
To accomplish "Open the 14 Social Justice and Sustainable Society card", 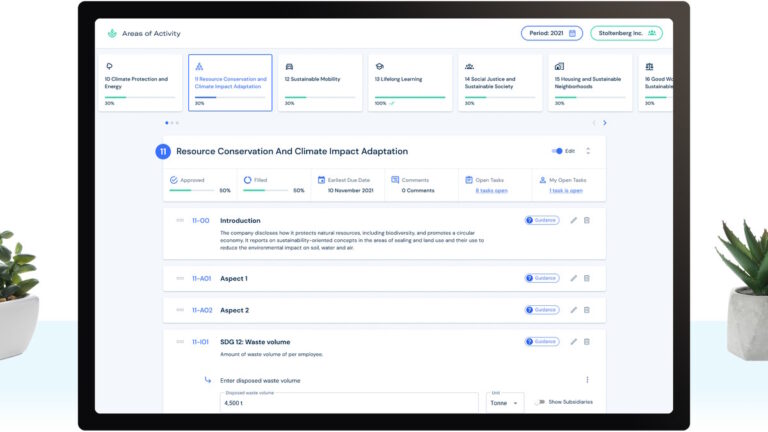I will click(500, 82).
